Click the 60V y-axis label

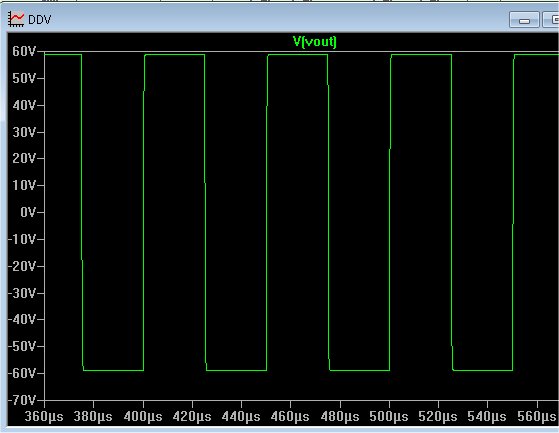24,52
